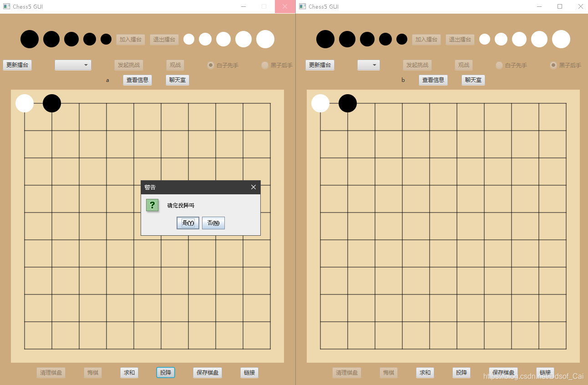Click smallest black circle in left window header
This screenshot has width=588, height=385.
(x=106, y=39)
